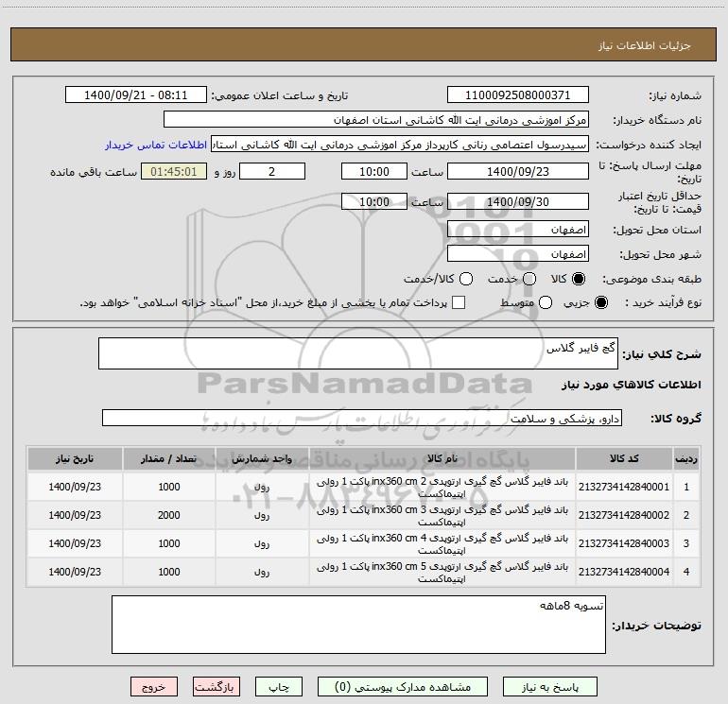Select the جزیی purchase type radio

click(x=601, y=302)
